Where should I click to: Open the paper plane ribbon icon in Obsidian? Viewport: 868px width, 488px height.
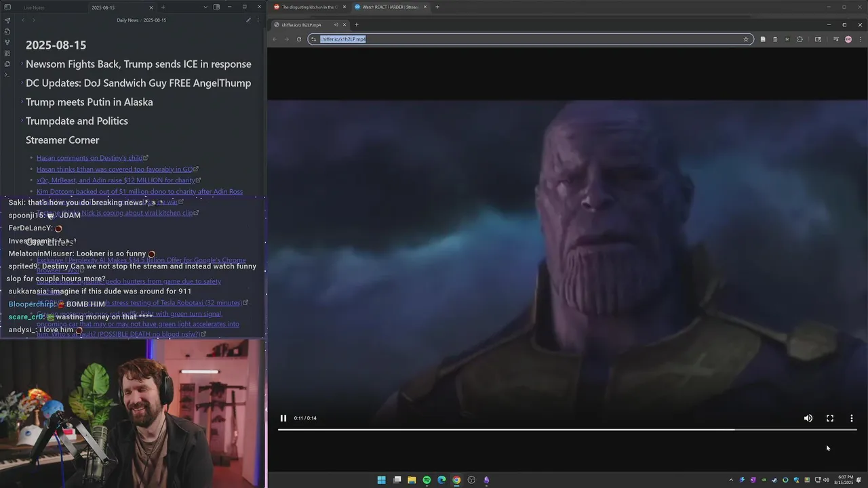(7, 20)
